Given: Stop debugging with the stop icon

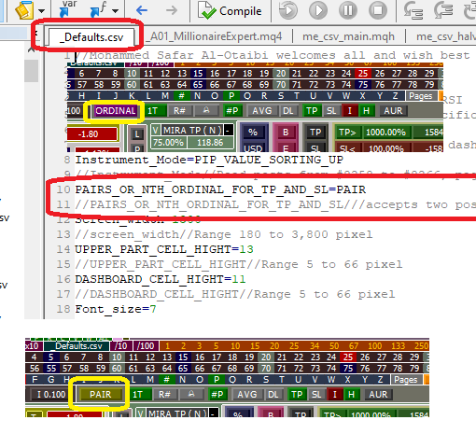Looking at the screenshot, I should coord(378,10).
